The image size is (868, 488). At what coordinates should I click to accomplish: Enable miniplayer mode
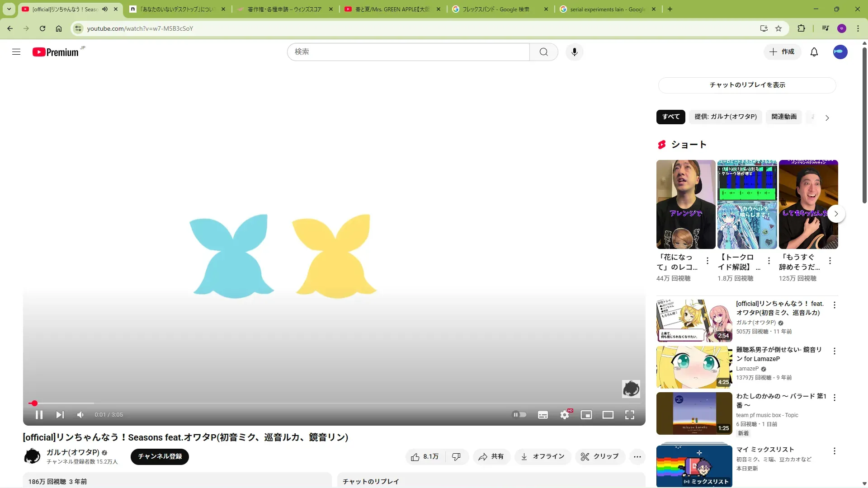pos(586,415)
